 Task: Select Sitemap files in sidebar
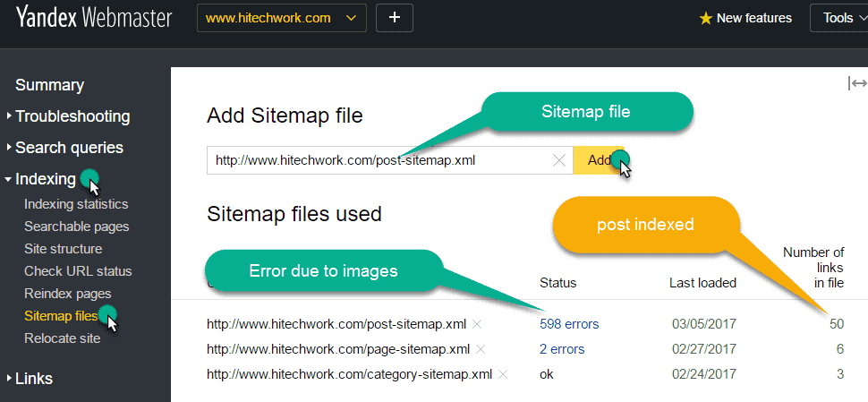[61, 316]
